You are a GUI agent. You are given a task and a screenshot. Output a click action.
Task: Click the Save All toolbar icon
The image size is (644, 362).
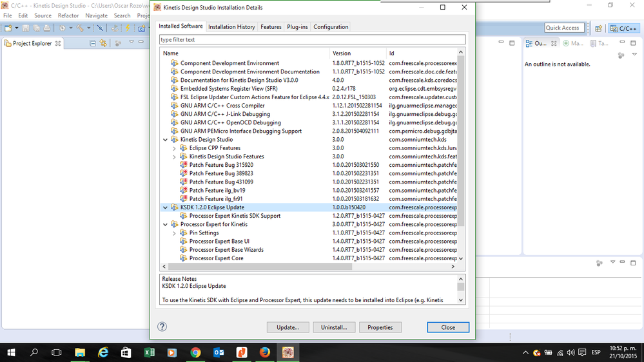coord(37,28)
